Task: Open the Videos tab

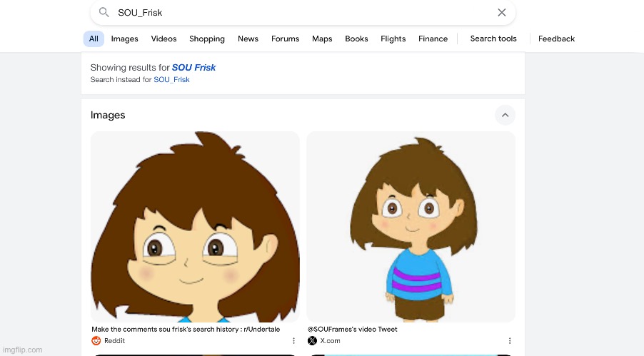Action: pos(163,39)
